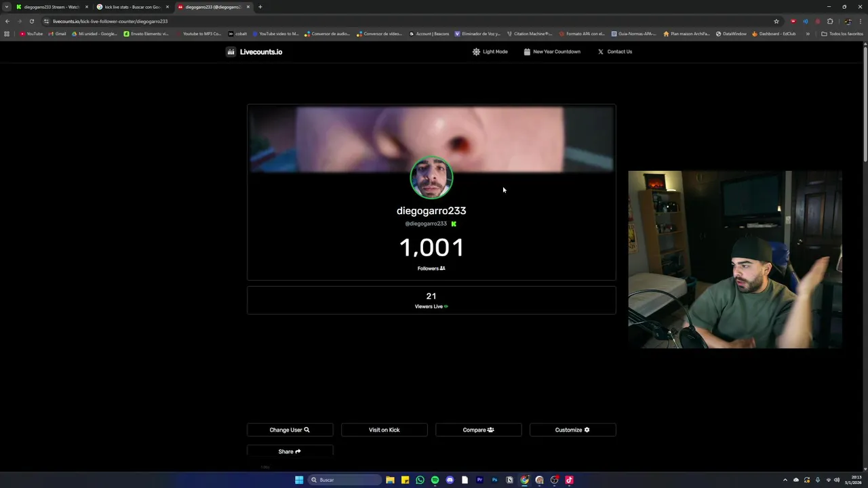Expand the hidden bookmarks overflow chevron
The width and height of the screenshot is (868, 488).
click(x=808, y=34)
